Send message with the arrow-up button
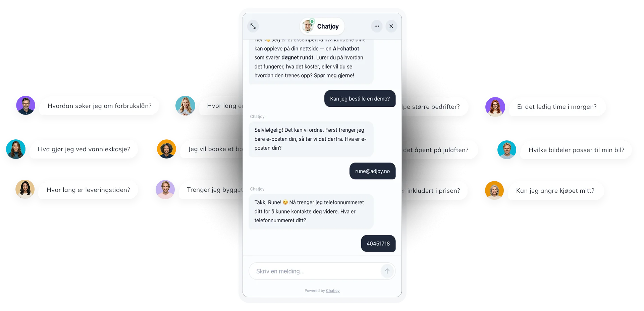 coord(387,271)
